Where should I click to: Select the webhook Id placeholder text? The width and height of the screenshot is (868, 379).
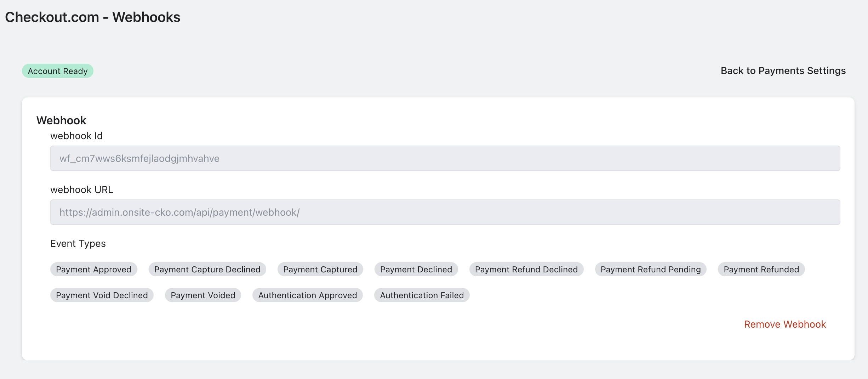pos(139,158)
